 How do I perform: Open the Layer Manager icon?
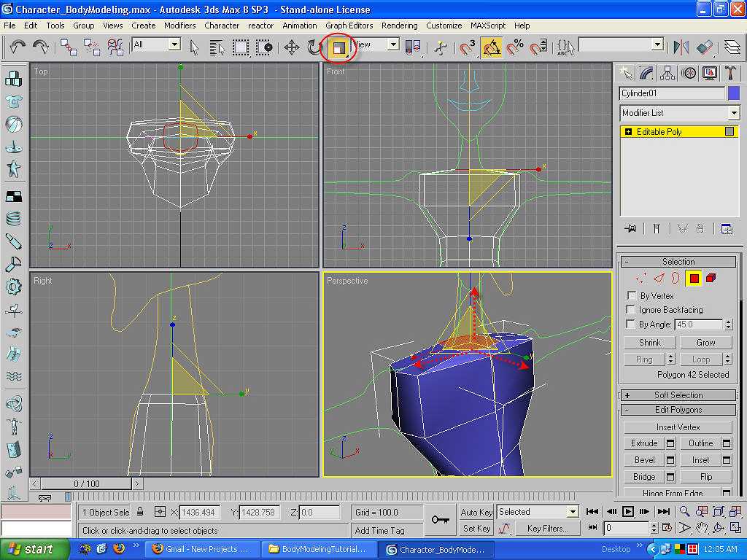point(732,47)
